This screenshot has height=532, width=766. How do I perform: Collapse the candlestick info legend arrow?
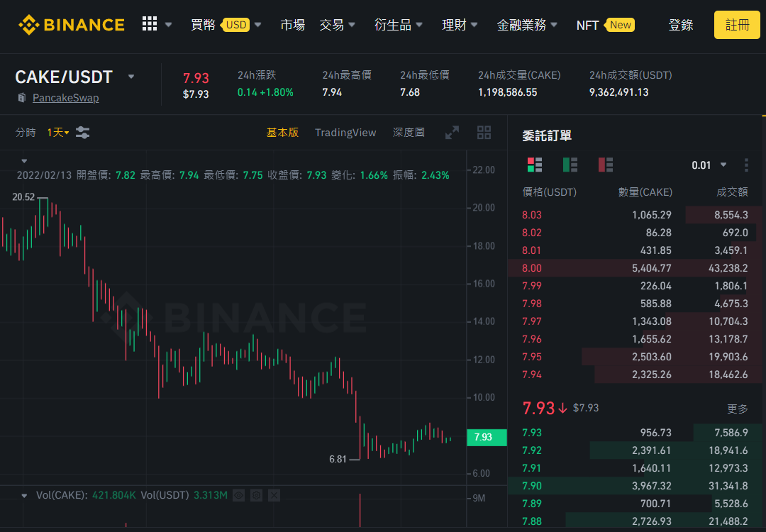pyautogui.click(x=24, y=161)
